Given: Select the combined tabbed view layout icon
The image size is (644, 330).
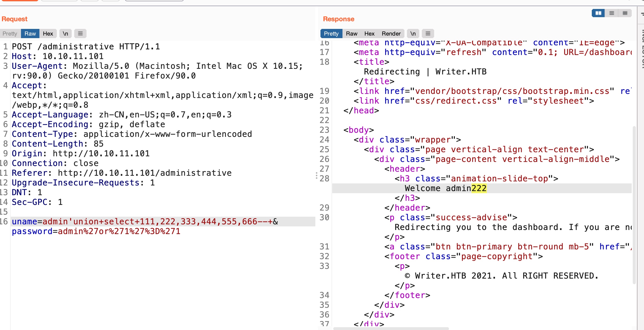Looking at the screenshot, I should (x=625, y=13).
